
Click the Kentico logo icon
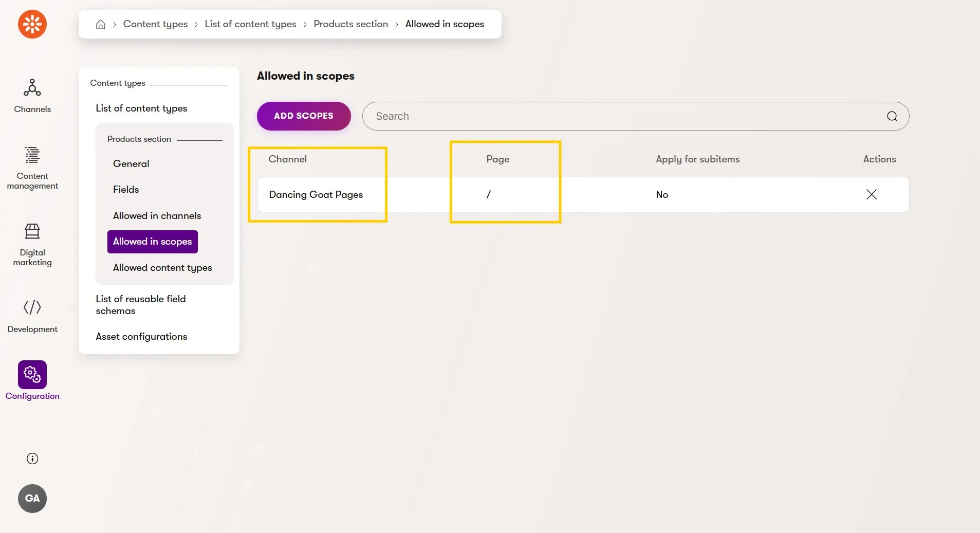(32, 24)
